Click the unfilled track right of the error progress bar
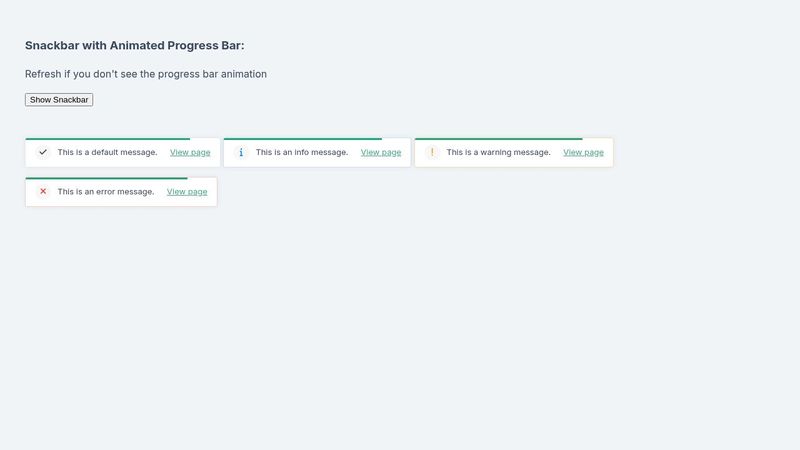This screenshot has width=800, height=450. 202,178
